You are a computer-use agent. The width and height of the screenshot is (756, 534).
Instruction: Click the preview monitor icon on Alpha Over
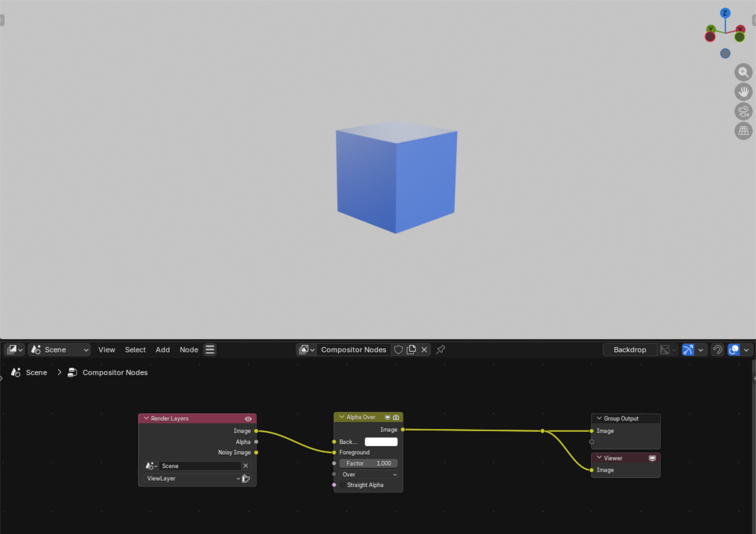click(387, 417)
